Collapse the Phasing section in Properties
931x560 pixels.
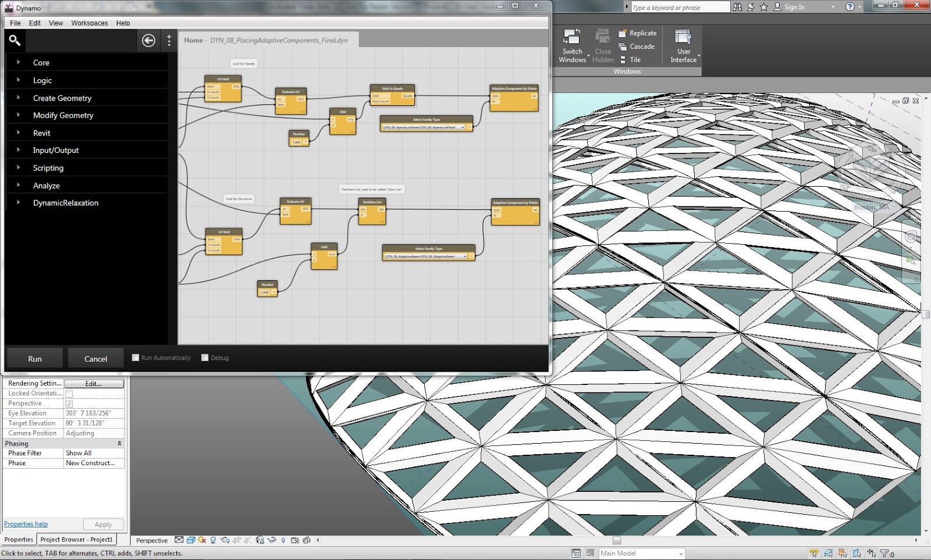coord(119,443)
